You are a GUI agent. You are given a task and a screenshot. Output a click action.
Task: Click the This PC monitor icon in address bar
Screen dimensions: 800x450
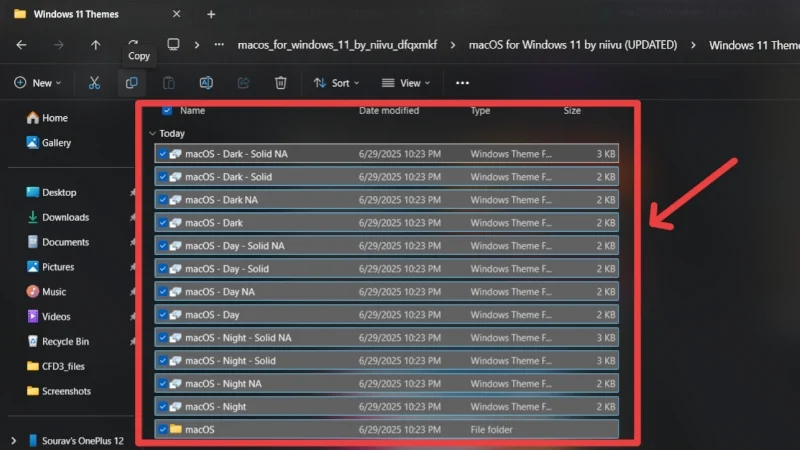point(173,44)
